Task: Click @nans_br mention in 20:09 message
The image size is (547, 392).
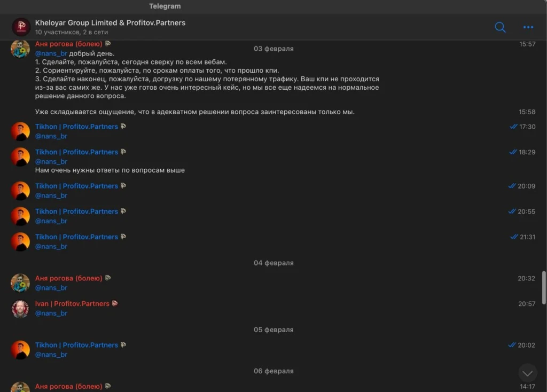Action: (51, 195)
